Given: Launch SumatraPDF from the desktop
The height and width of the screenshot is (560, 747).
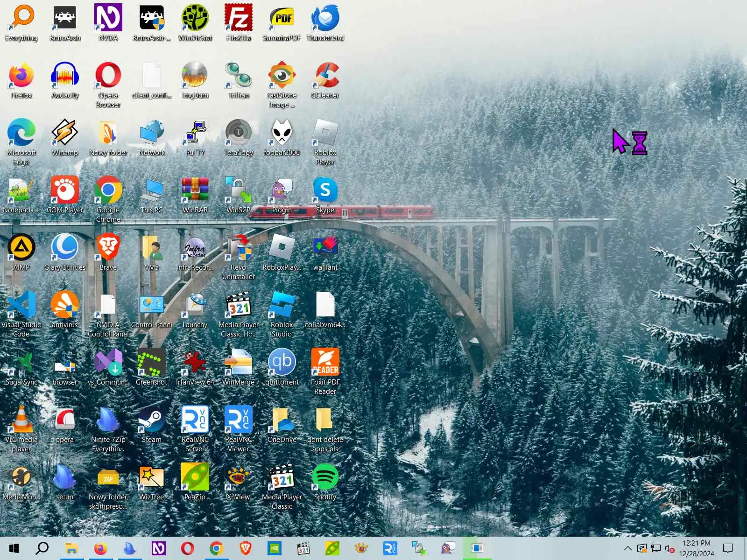Looking at the screenshot, I should pos(282,22).
